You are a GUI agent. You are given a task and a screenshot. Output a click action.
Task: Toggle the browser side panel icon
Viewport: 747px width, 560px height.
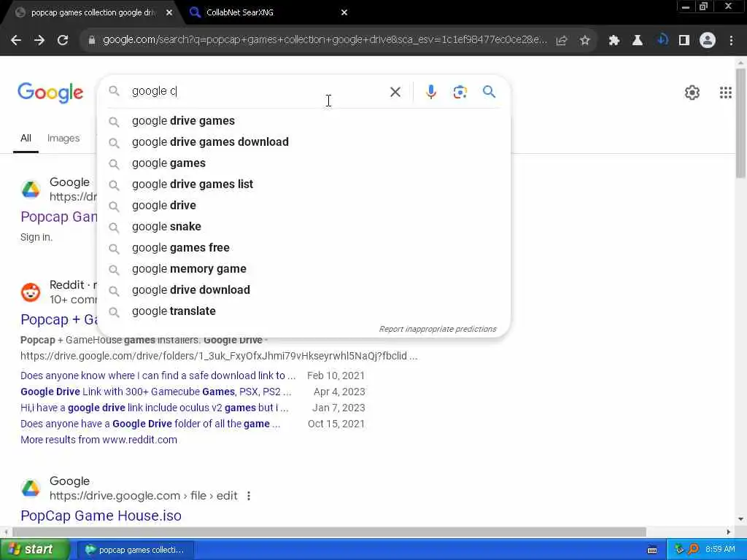(684, 41)
